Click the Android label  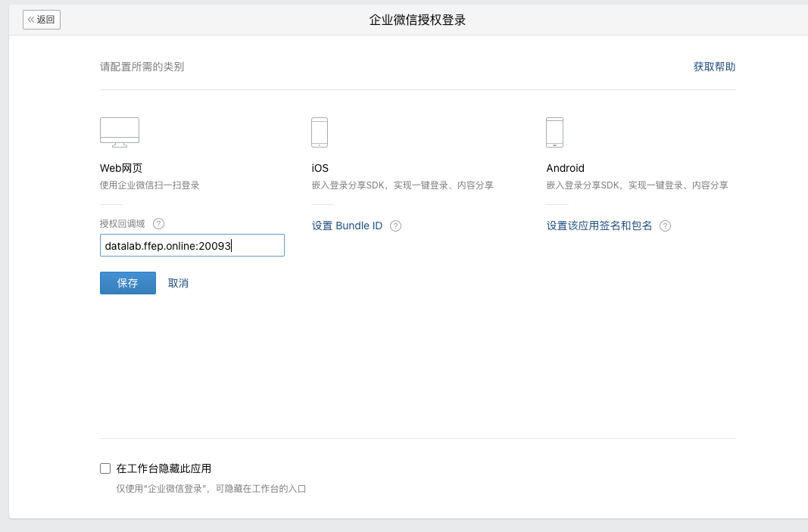(565, 168)
